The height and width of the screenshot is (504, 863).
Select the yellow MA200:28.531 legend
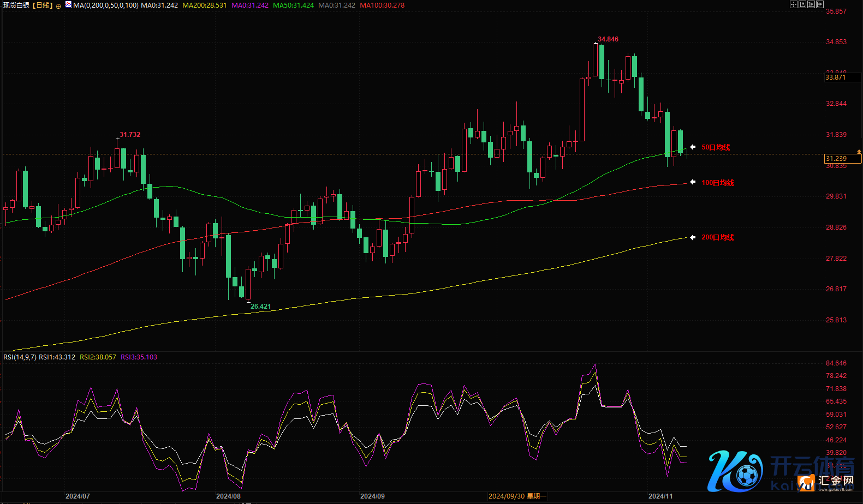click(x=205, y=5)
